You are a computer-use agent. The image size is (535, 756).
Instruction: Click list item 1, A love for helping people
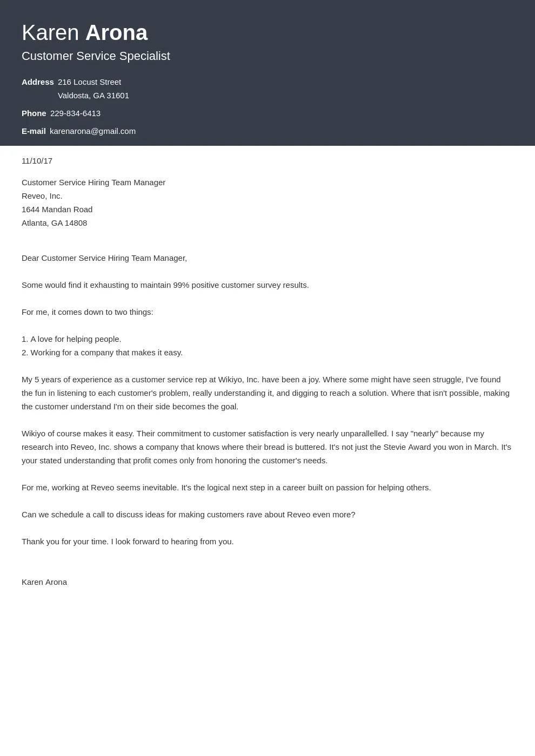[x=71, y=339]
